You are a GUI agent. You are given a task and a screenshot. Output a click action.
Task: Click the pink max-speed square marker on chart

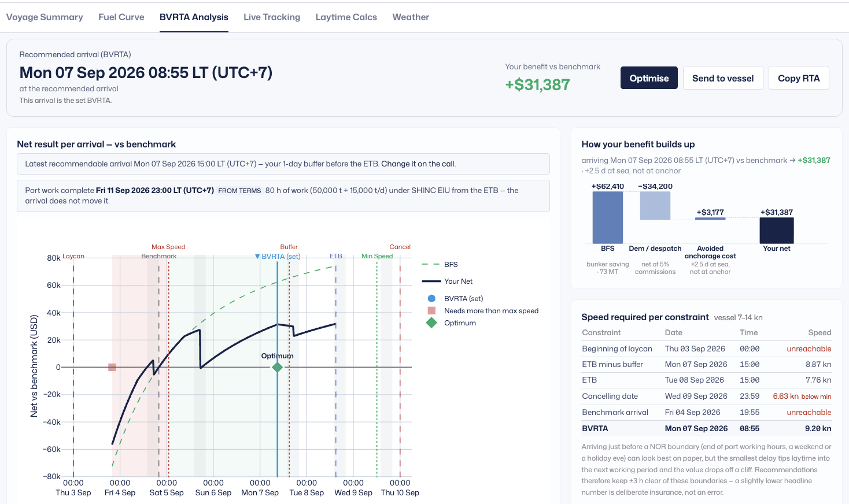112,367
